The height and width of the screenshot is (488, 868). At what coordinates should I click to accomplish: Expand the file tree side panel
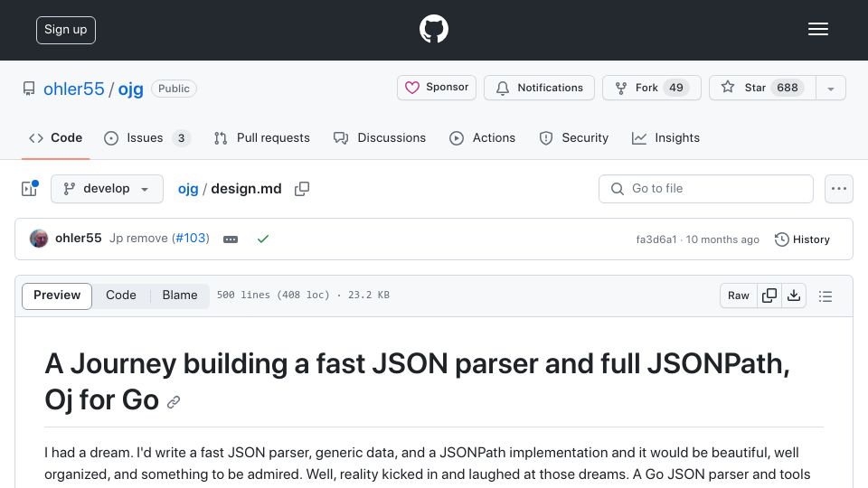pos(29,189)
